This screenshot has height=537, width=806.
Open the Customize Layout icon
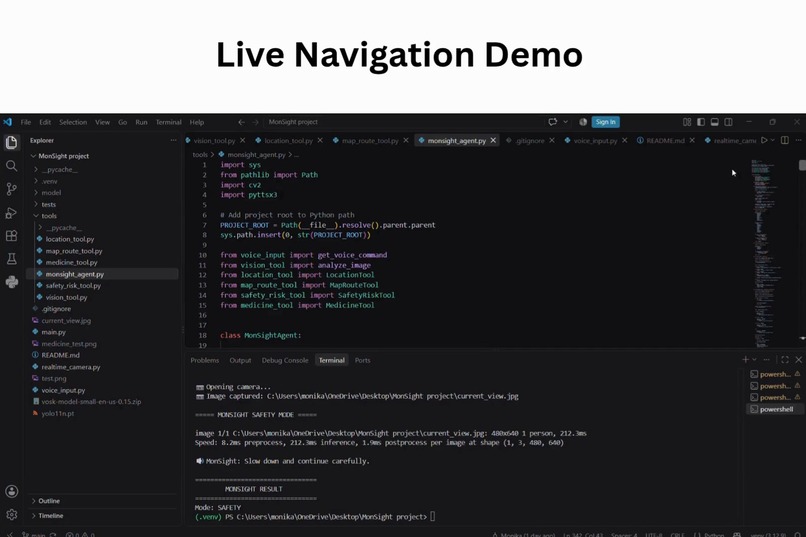click(x=687, y=122)
